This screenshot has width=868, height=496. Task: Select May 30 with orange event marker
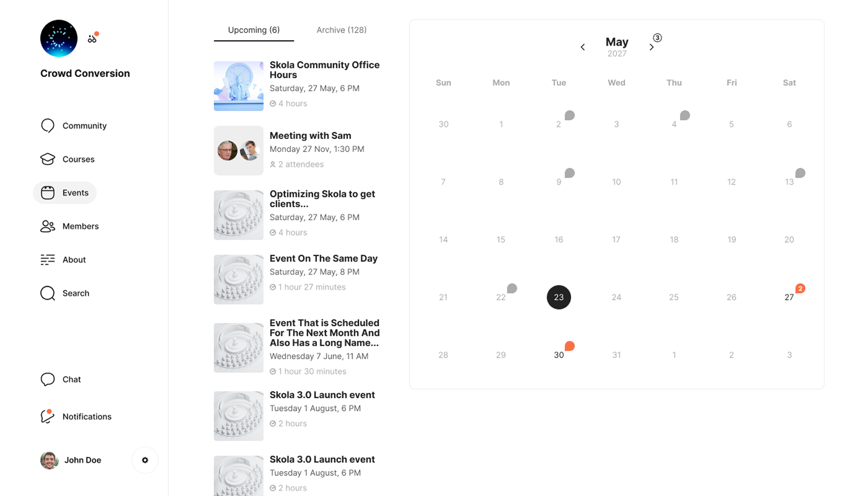[x=559, y=355]
